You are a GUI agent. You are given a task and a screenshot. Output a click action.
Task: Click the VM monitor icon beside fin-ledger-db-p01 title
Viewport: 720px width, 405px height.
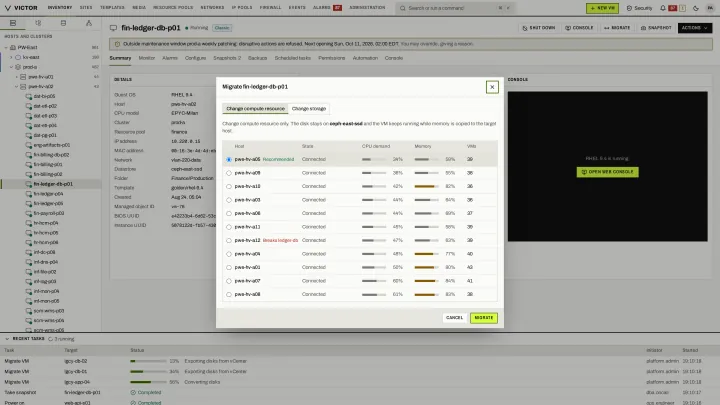(113, 28)
